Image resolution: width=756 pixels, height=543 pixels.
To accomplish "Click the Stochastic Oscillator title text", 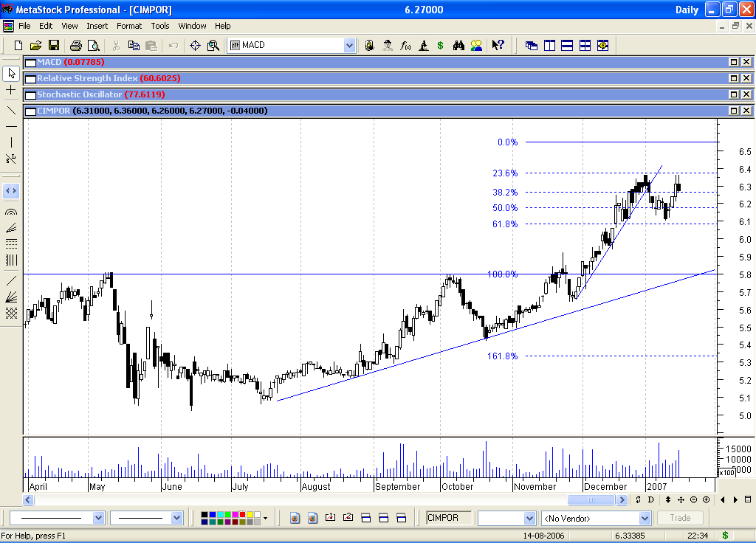I will (x=80, y=94).
